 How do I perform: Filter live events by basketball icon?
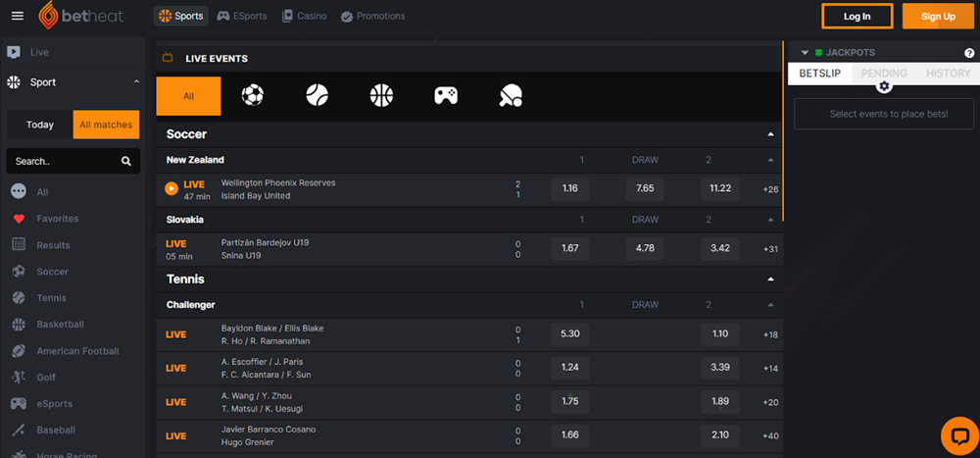click(381, 95)
